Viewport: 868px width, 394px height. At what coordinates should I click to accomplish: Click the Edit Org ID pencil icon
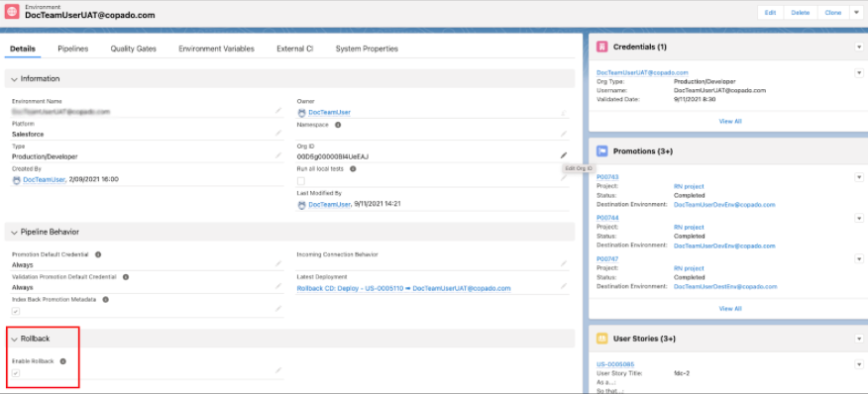pyautogui.click(x=564, y=155)
